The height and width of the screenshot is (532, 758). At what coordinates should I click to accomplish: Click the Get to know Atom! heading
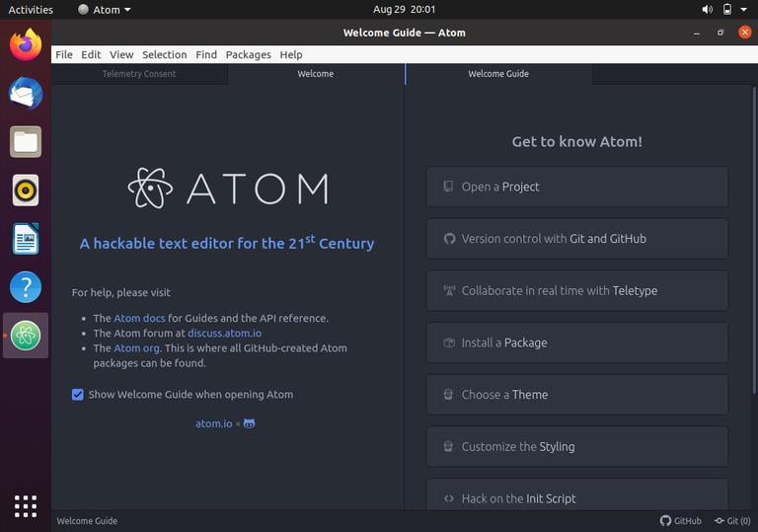tap(577, 142)
